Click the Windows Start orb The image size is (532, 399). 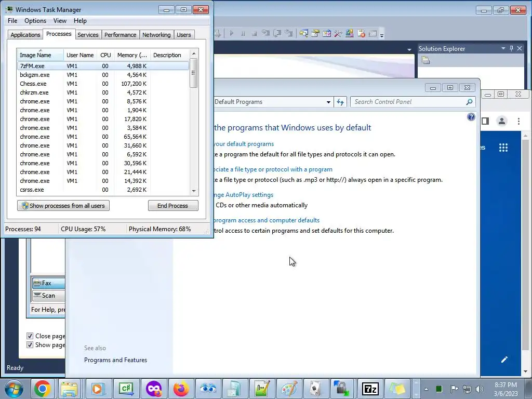14,389
